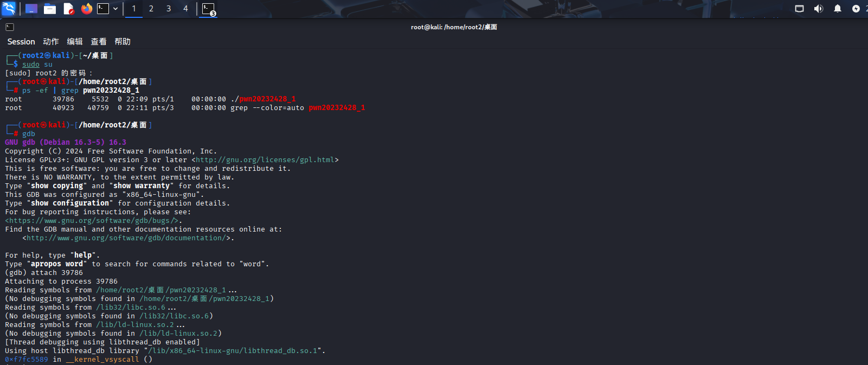Click the 'sudo su' command text
This screenshot has height=365, width=868.
[37, 65]
